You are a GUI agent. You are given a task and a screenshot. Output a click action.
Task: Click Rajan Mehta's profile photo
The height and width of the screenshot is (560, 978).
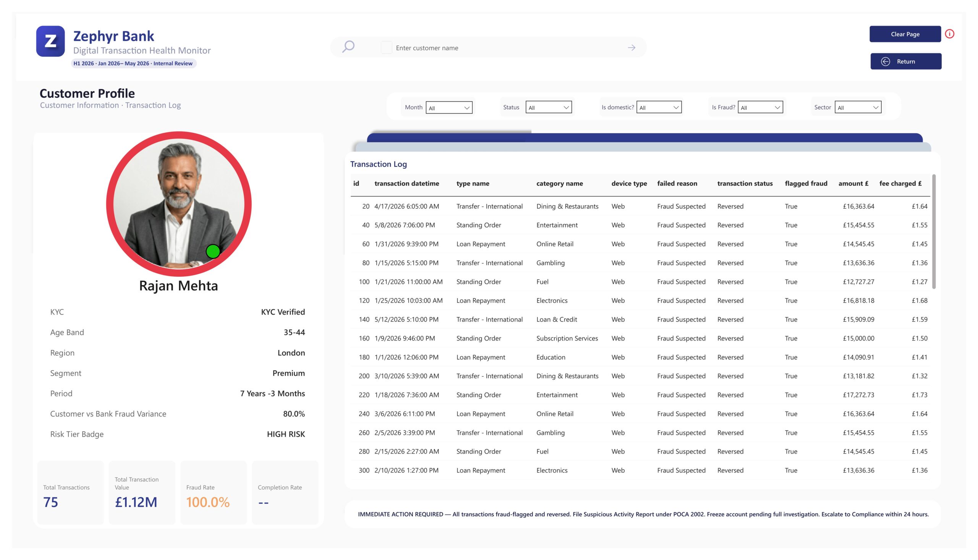tap(179, 204)
